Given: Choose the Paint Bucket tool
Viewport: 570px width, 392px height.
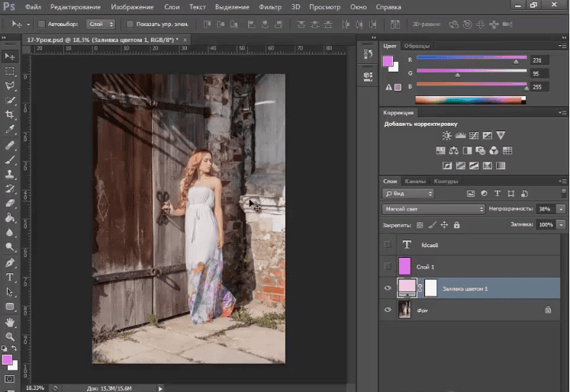Looking at the screenshot, I should pos(10,217).
